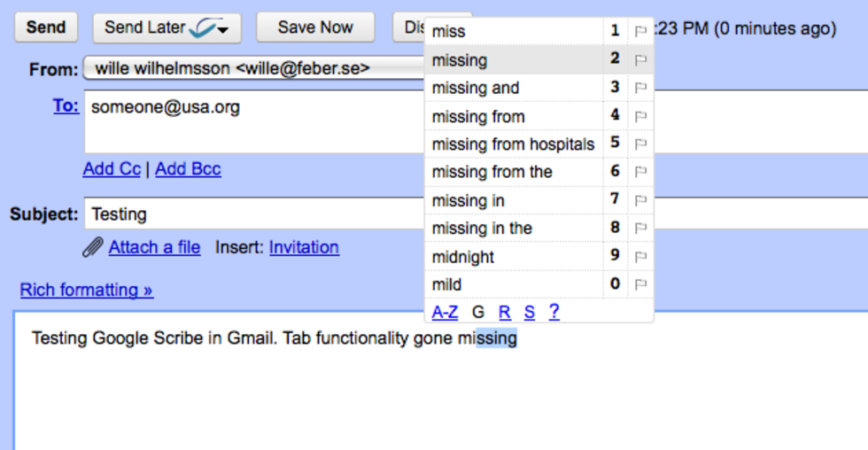
Task: Click the flag icon beside 'missing and'
Action: click(639, 88)
